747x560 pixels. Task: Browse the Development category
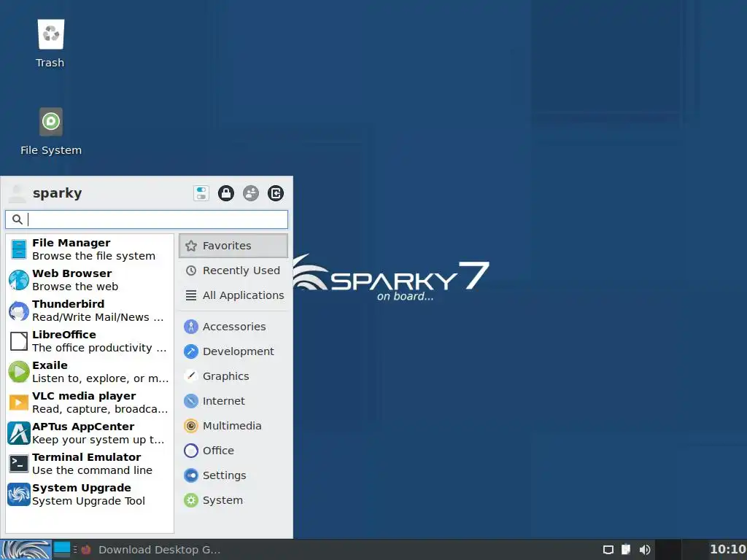pos(233,351)
